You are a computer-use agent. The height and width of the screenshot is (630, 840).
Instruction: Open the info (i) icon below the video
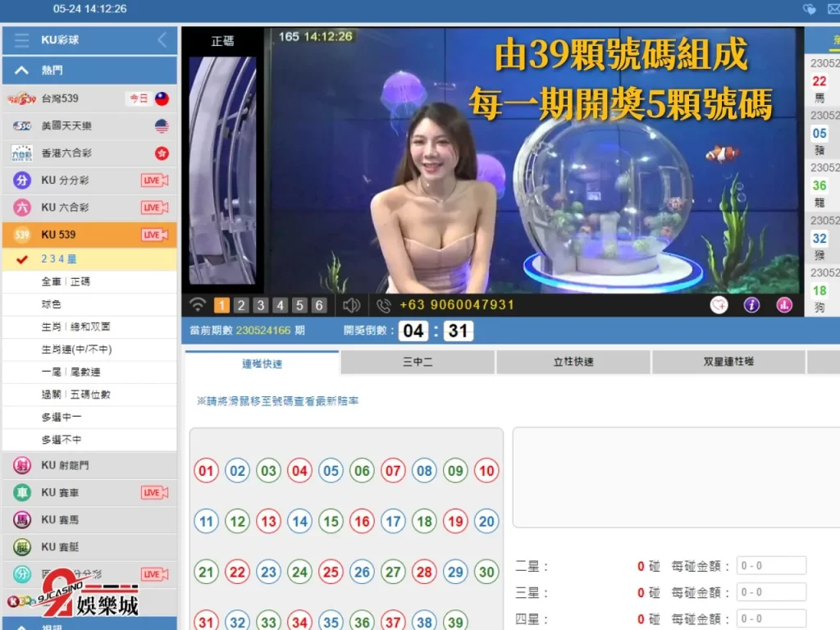(751, 305)
